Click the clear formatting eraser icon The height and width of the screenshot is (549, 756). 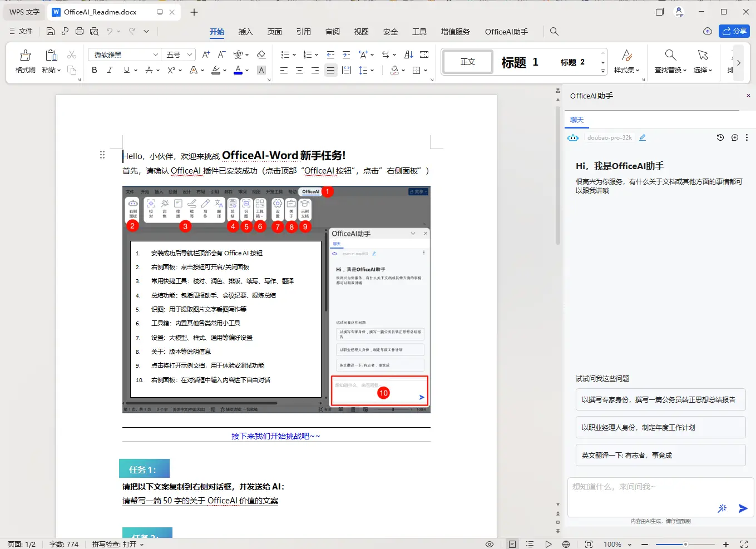coord(261,54)
